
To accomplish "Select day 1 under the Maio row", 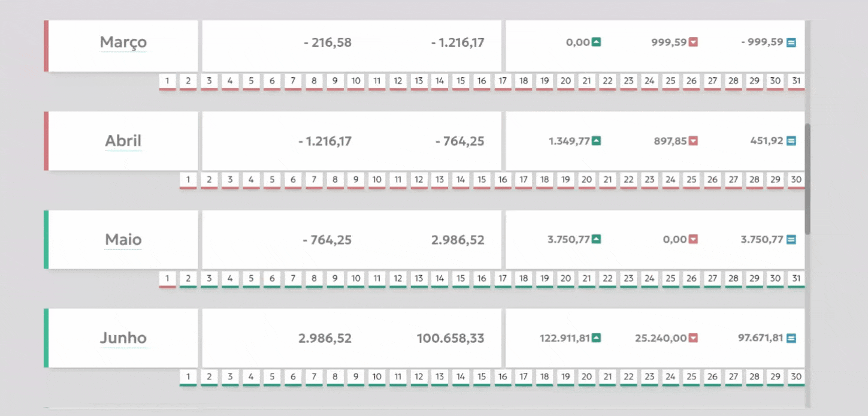I will tap(168, 278).
